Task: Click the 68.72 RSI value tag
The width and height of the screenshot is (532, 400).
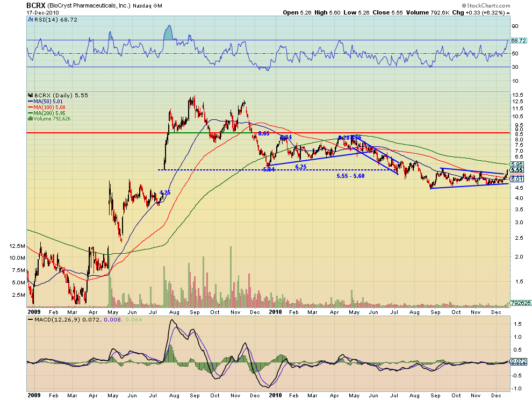Action: [x=519, y=40]
